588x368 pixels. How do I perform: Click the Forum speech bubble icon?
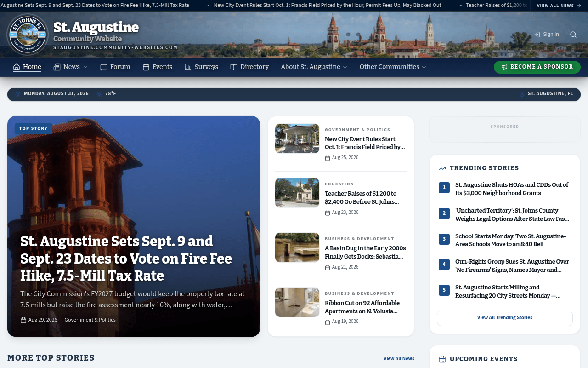[104, 67]
